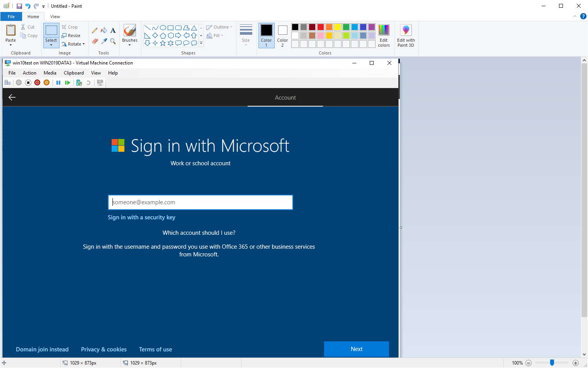This screenshot has width=588, height=368.
Task: Pick the black swatch in the color palette
Action: click(x=295, y=27)
